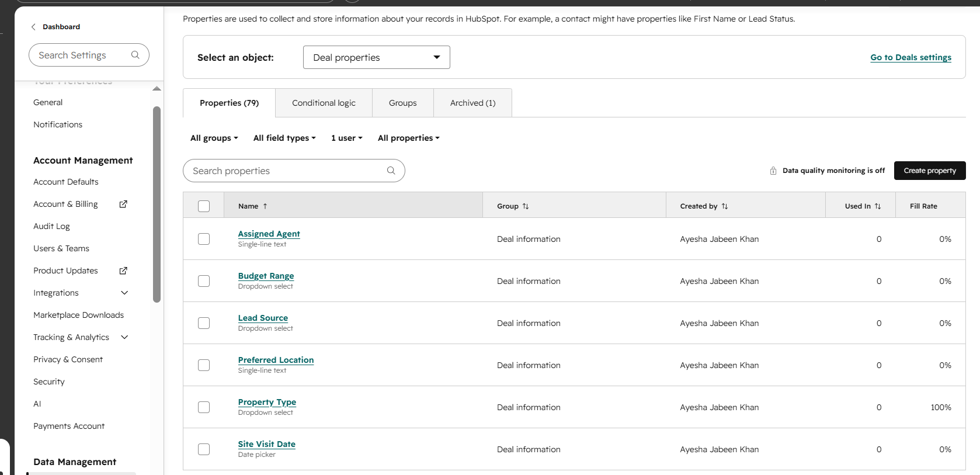Open the Site Visit Date property link
The width and height of the screenshot is (980, 475).
click(266, 444)
